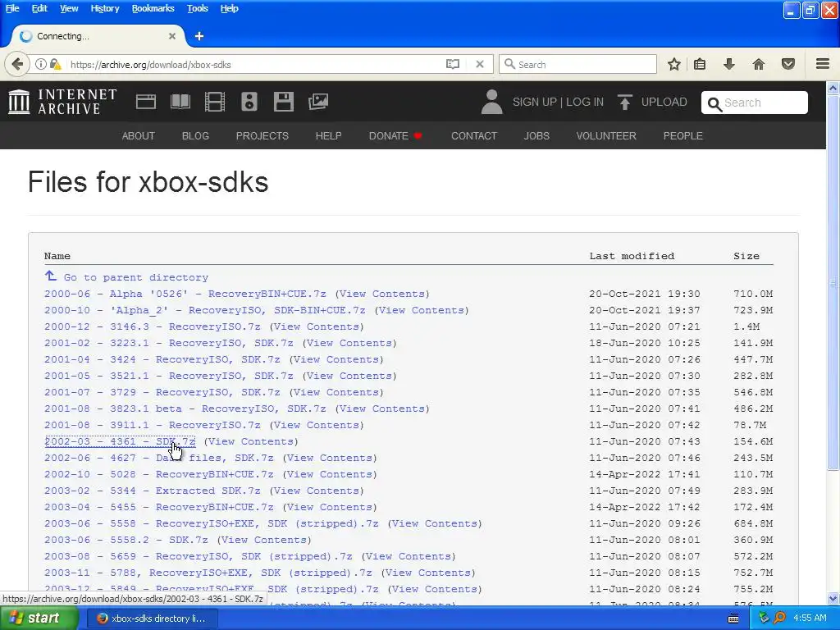Open the History menu
This screenshot has height=630, width=840.
pos(104,8)
